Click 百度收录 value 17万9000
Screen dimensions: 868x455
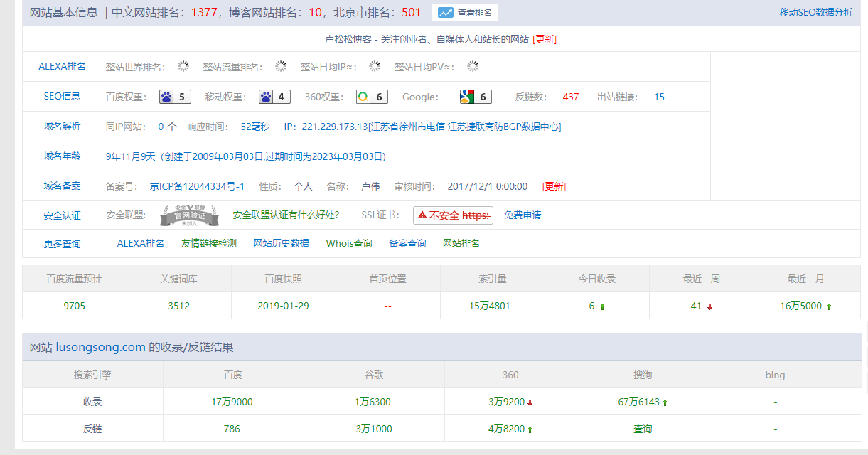point(232,402)
